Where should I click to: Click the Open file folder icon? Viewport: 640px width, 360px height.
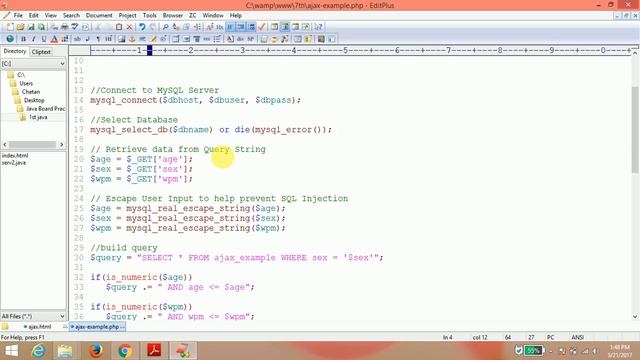[20, 27]
